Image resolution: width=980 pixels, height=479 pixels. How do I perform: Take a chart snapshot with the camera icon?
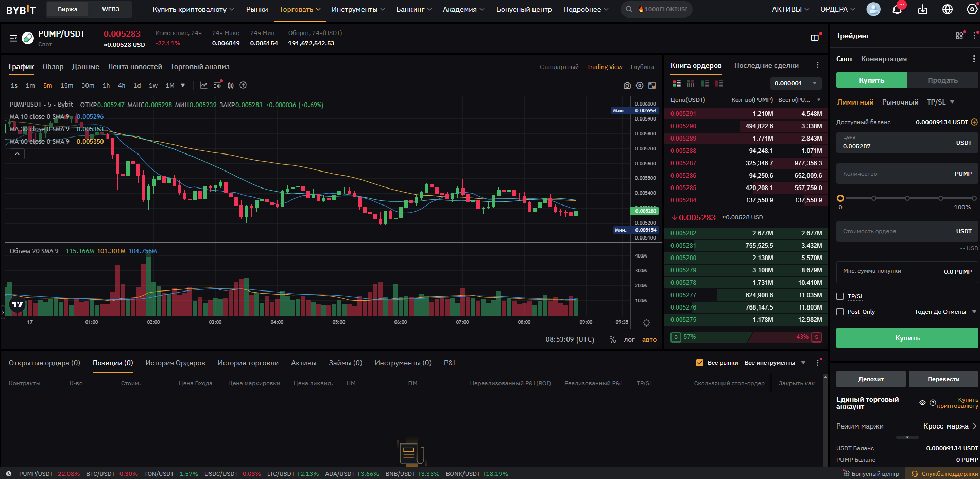627,85
